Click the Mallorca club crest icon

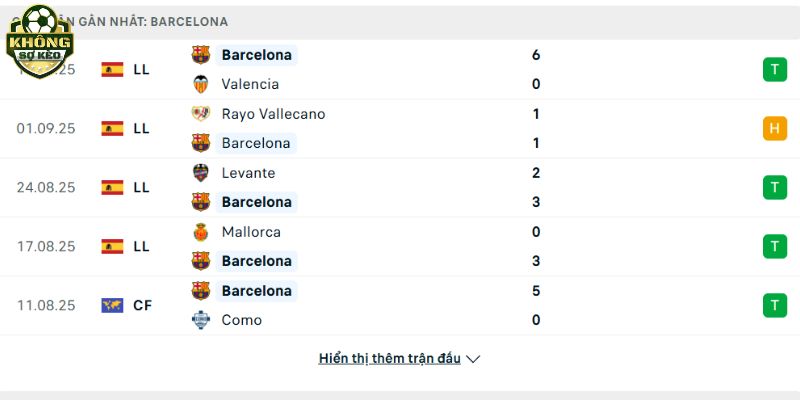coord(201,232)
